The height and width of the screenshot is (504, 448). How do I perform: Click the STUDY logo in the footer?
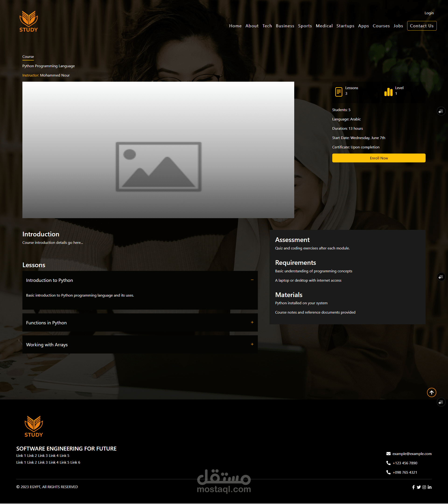pos(34,426)
